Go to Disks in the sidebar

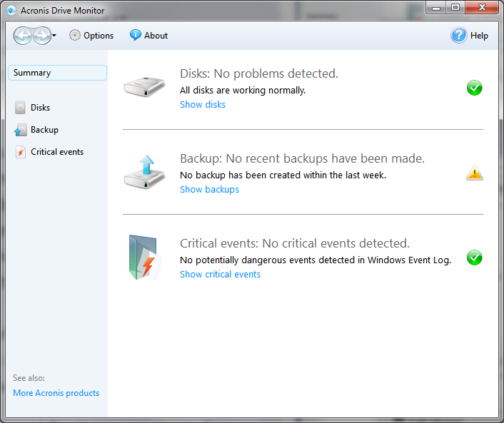(x=40, y=108)
